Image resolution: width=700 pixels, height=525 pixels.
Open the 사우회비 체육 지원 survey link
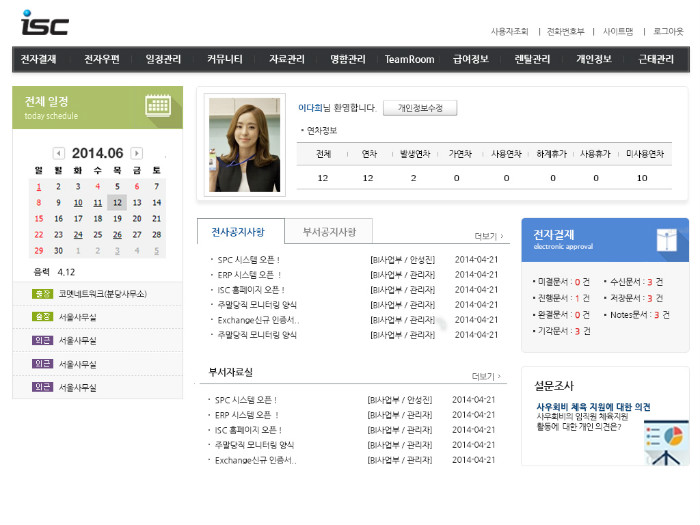(593, 407)
